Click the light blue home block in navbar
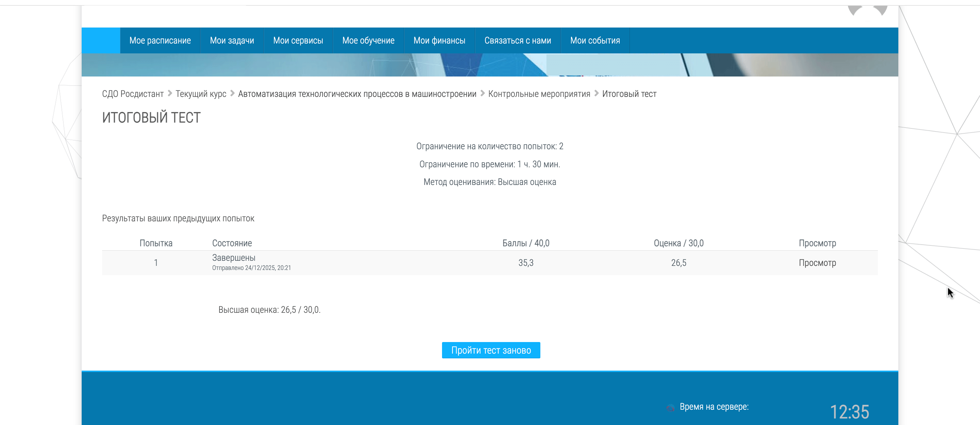The image size is (980, 425). pos(101,40)
